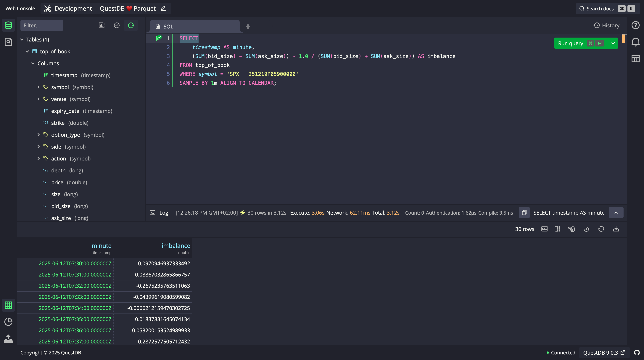Open the search panel icon in sidebar

point(8,42)
